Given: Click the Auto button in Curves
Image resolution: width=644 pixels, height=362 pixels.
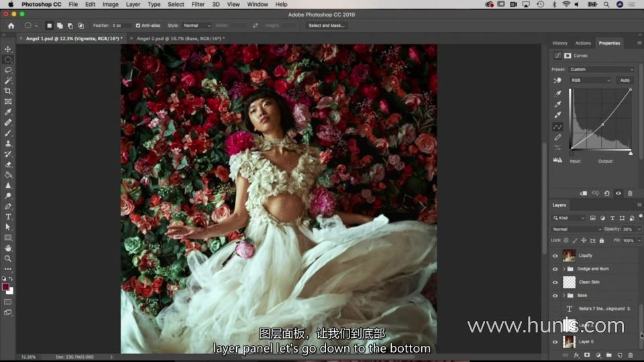Looking at the screenshot, I should (x=625, y=80).
